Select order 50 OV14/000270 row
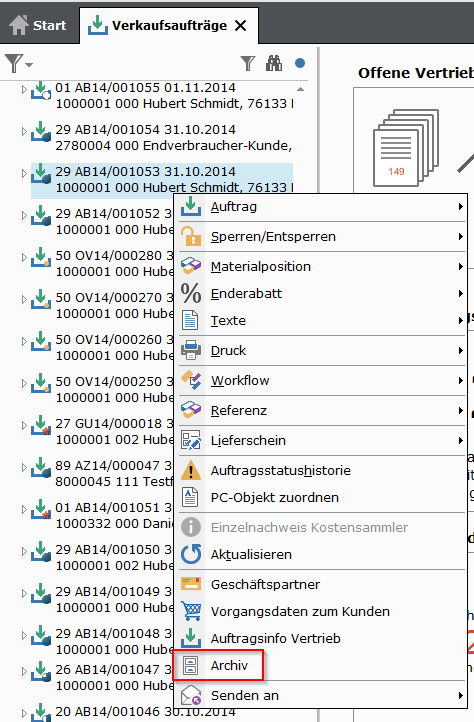This screenshot has height=722, width=474. 102,305
